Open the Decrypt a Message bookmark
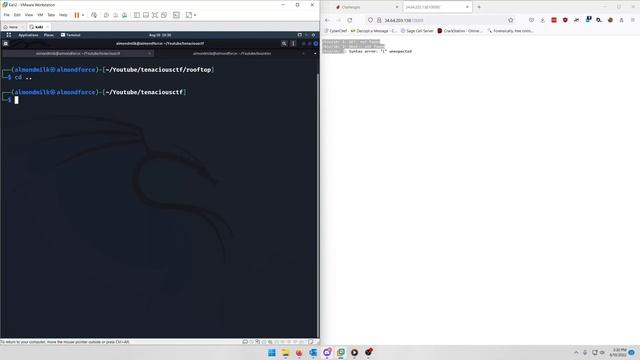The image size is (640, 360). pos(374,31)
